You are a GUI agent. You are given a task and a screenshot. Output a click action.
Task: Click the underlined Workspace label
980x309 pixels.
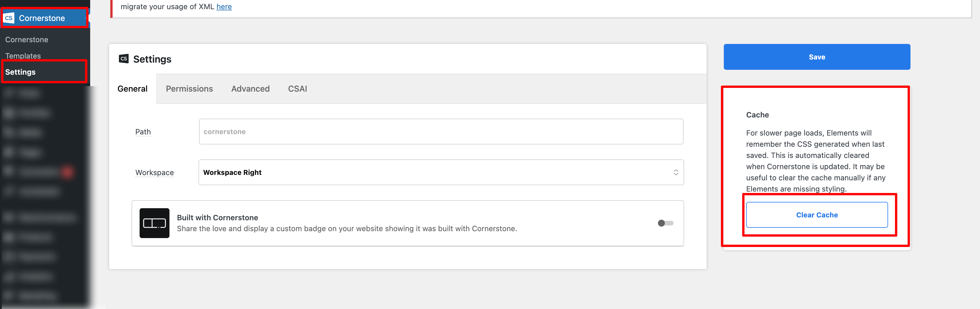pos(155,172)
